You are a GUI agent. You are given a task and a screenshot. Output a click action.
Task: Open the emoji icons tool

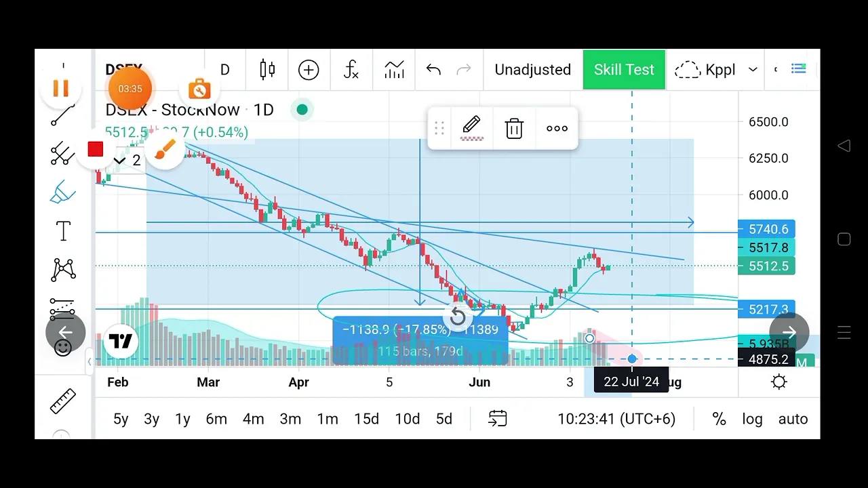[63, 348]
